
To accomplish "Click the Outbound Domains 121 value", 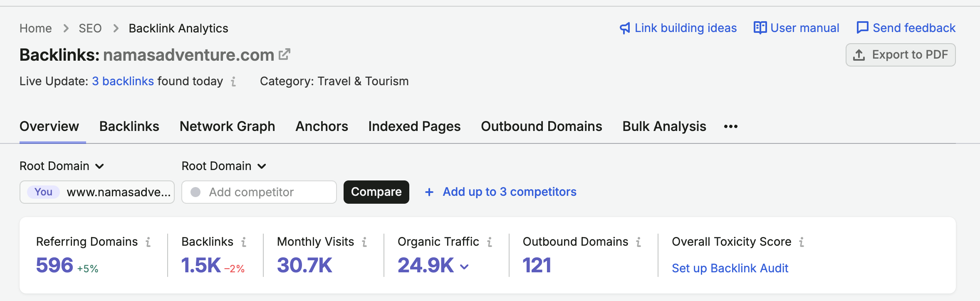I will click(x=537, y=265).
